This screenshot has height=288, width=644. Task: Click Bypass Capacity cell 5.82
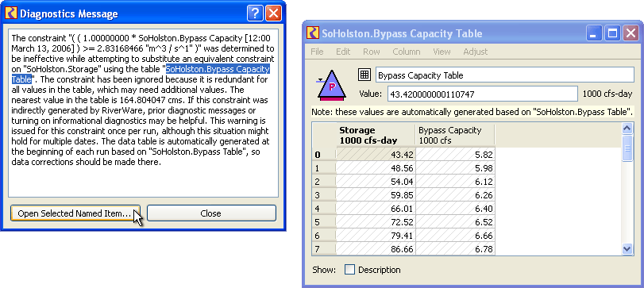455,155
